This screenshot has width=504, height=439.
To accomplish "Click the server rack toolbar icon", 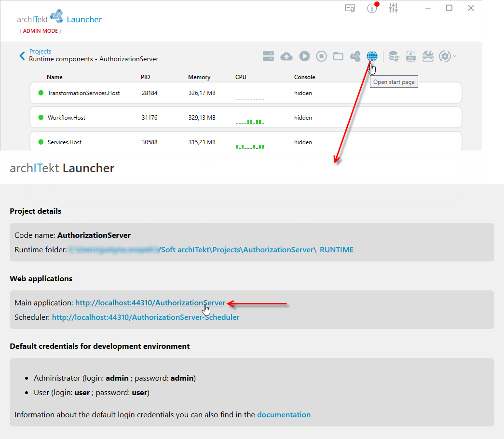I will point(268,56).
